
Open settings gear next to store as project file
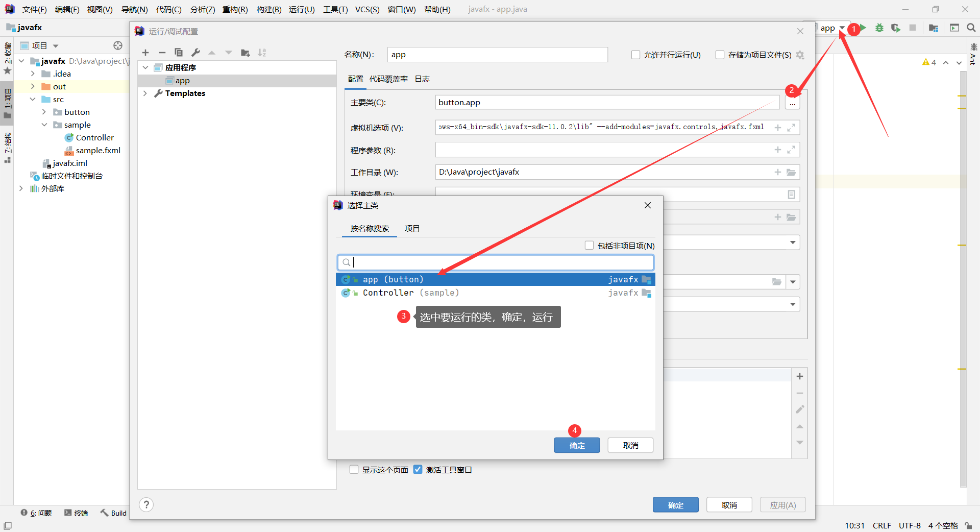800,55
